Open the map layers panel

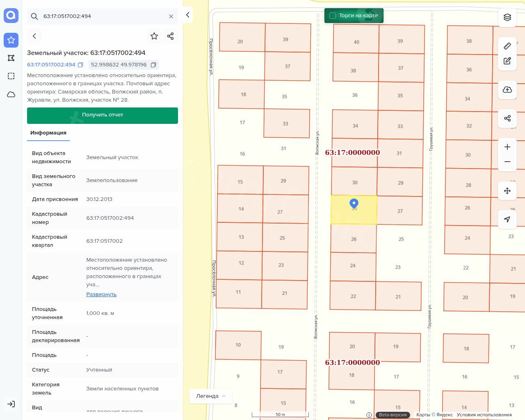(507, 17)
